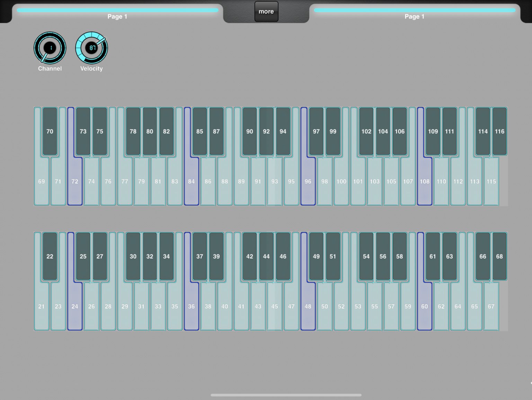Play black key 37

[x=200, y=256]
